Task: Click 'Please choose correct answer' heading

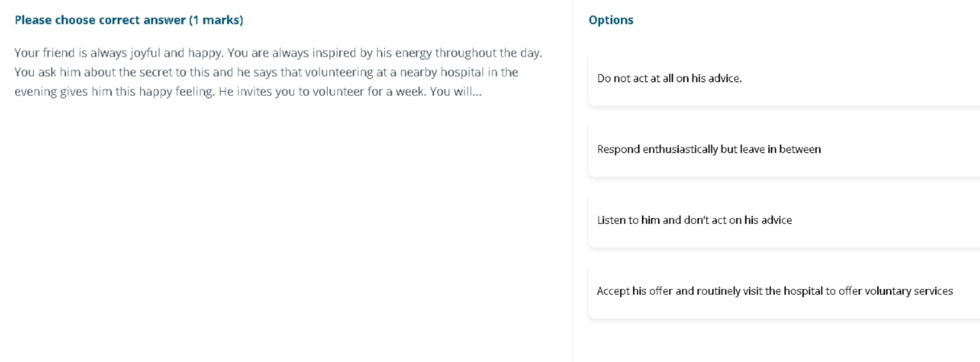Action: [101, 20]
